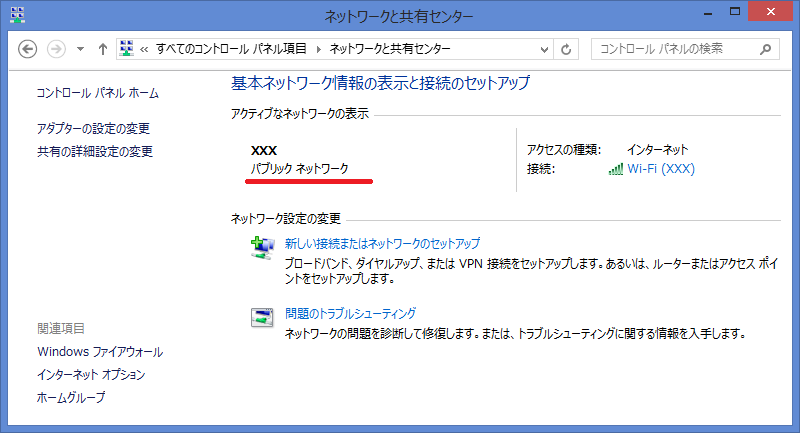800x433 pixels.
Task: Click 新しい接続またはネットワークのセットアップ link
Action: pos(382,243)
